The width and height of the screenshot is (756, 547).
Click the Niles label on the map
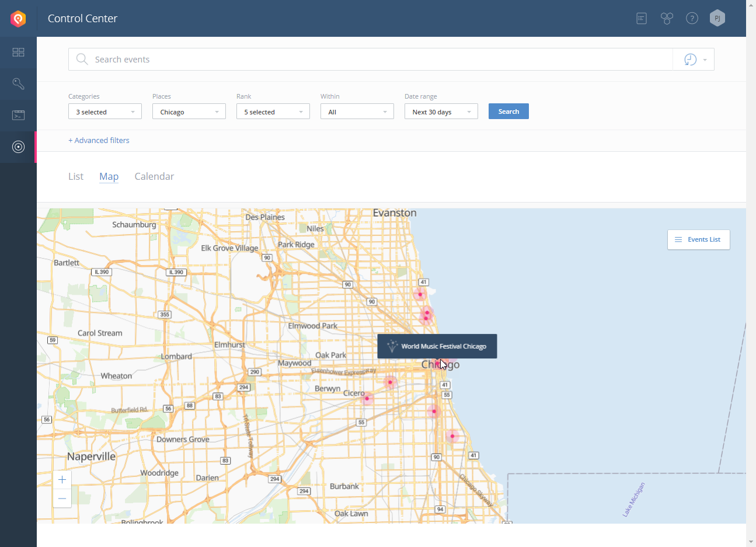click(315, 229)
